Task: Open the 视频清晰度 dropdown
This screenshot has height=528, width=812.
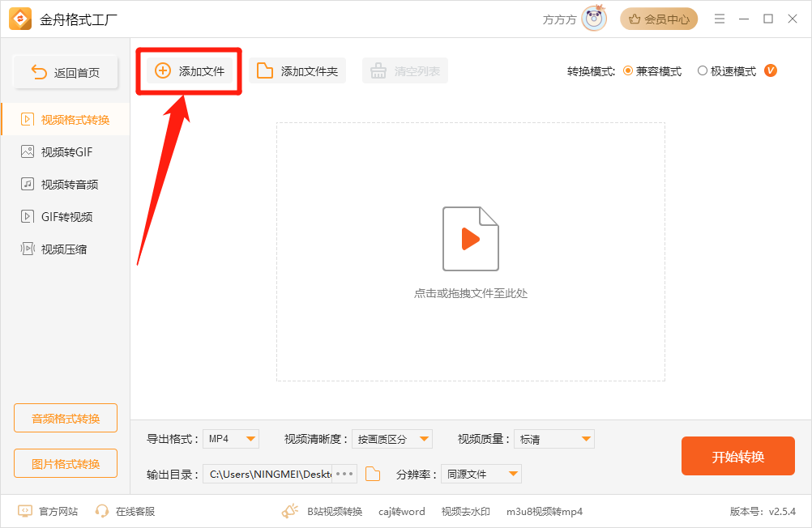Action: (392, 439)
